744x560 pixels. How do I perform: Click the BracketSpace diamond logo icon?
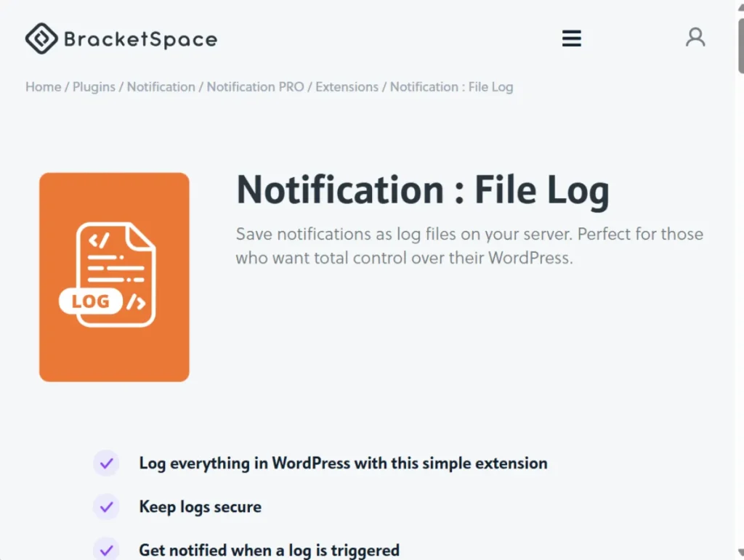pos(41,37)
